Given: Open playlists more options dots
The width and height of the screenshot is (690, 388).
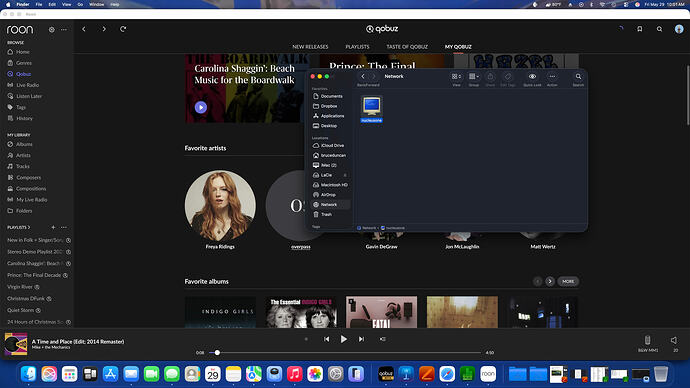Looking at the screenshot, I should [64, 227].
